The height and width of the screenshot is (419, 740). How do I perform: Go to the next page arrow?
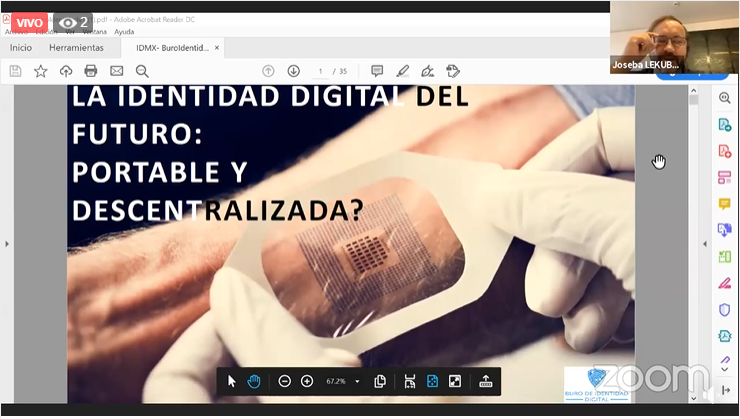tap(294, 71)
